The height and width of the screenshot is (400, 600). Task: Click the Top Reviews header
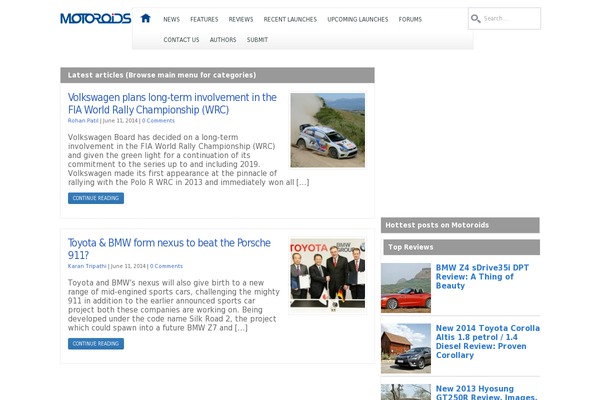(462, 247)
